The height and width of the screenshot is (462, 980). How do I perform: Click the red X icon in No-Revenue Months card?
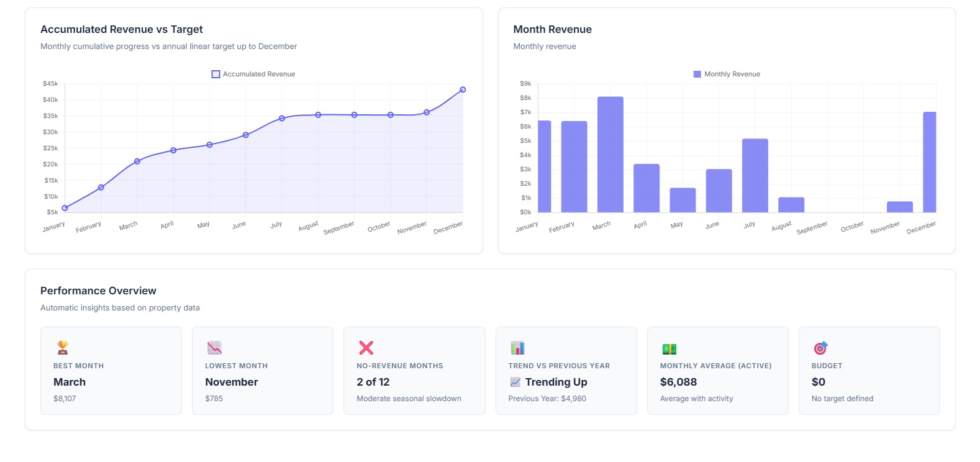tap(366, 348)
